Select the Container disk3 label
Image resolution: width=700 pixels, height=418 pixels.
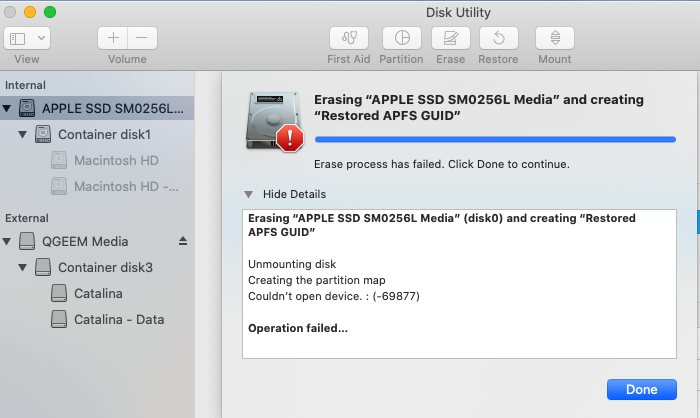pyautogui.click(x=105, y=268)
